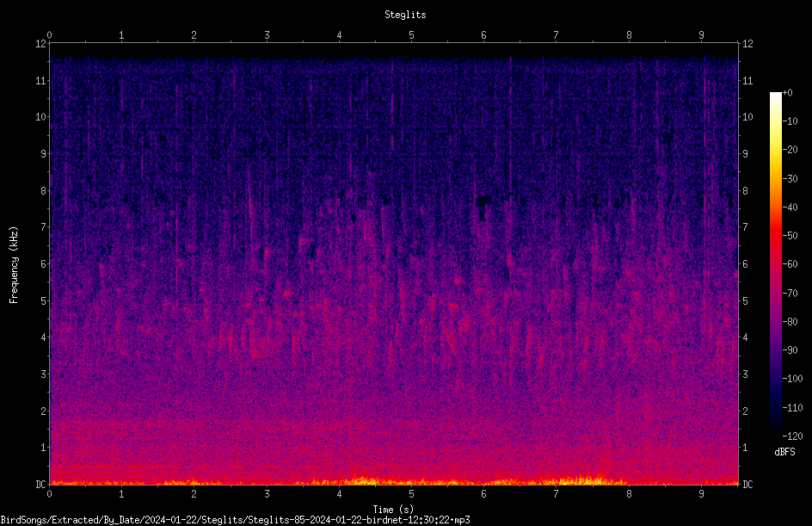Click the file path text at the bottom

tap(235, 520)
